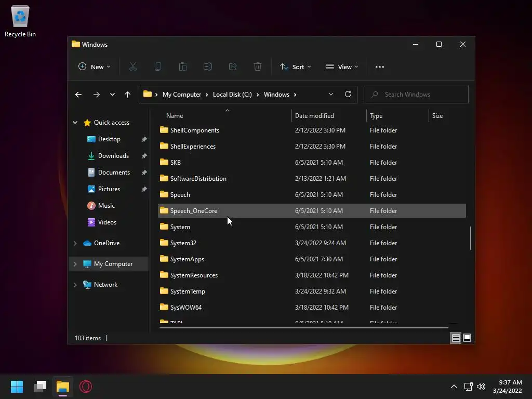Click the Copy icon in toolbar
This screenshot has width=532, height=399.
[x=158, y=67]
